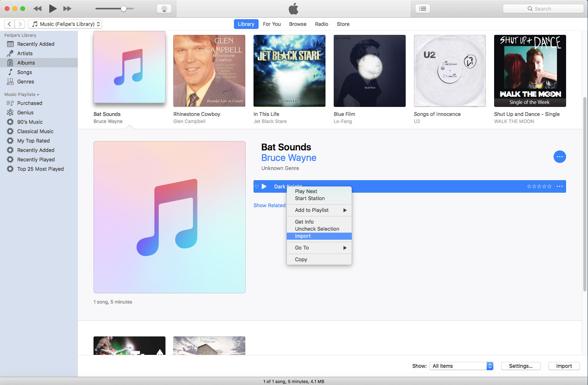Image resolution: width=588 pixels, height=385 pixels.
Task: Adjust the volume slider
Action: click(123, 8)
